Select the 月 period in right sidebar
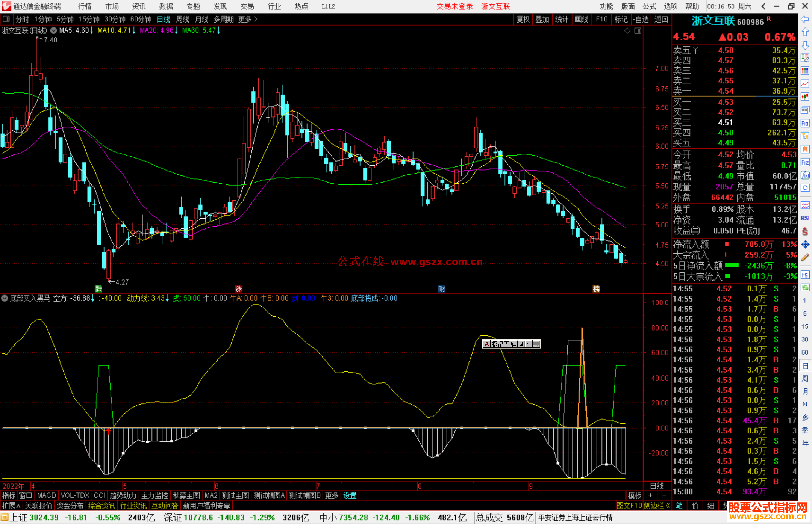812x524 pixels. [805, 391]
